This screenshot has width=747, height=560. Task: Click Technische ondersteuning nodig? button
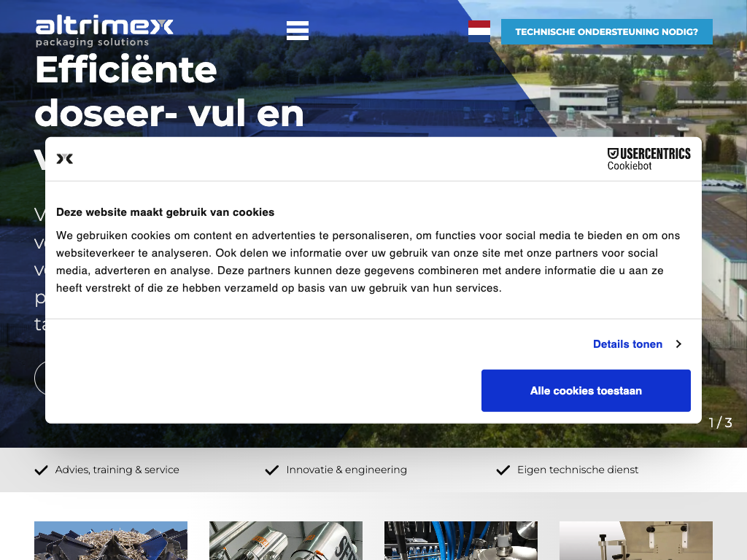click(x=606, y=32)
